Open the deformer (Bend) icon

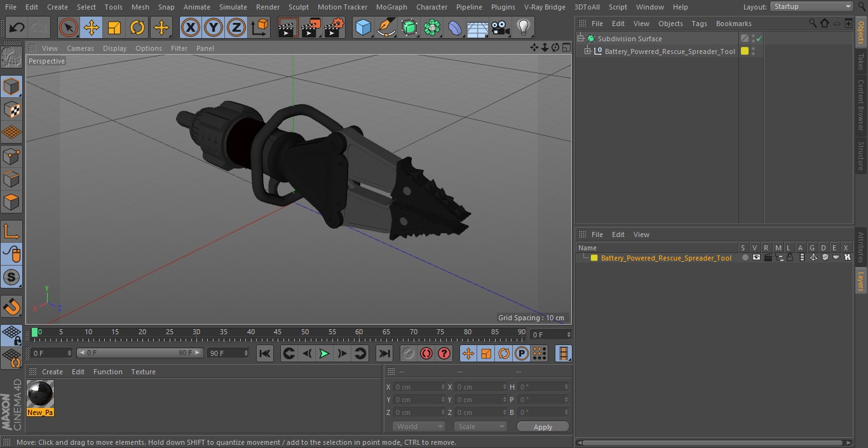(455, 27)
